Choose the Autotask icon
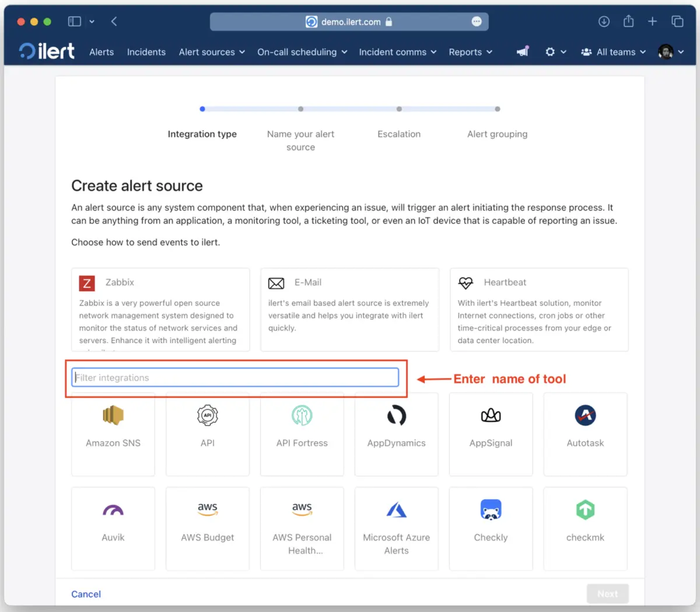The width and height of the screenshot is (700, 612). point(586,415)
